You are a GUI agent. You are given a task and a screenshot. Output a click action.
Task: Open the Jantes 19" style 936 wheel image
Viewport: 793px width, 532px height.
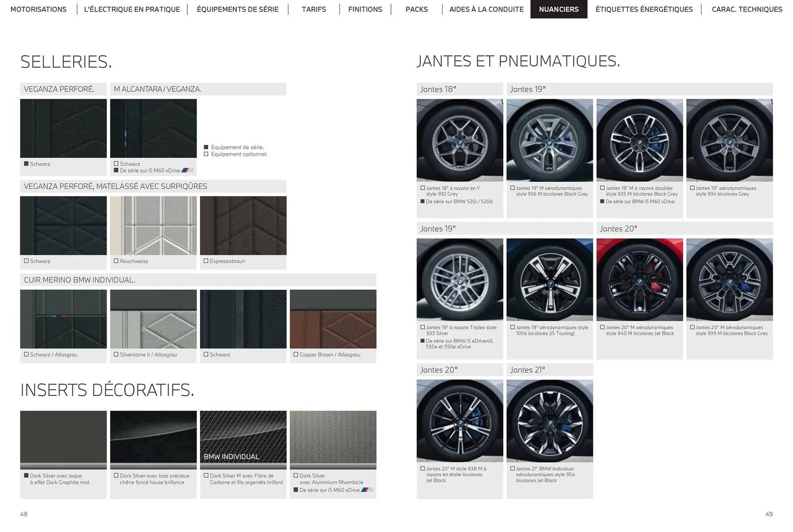[x=550, y=140]
